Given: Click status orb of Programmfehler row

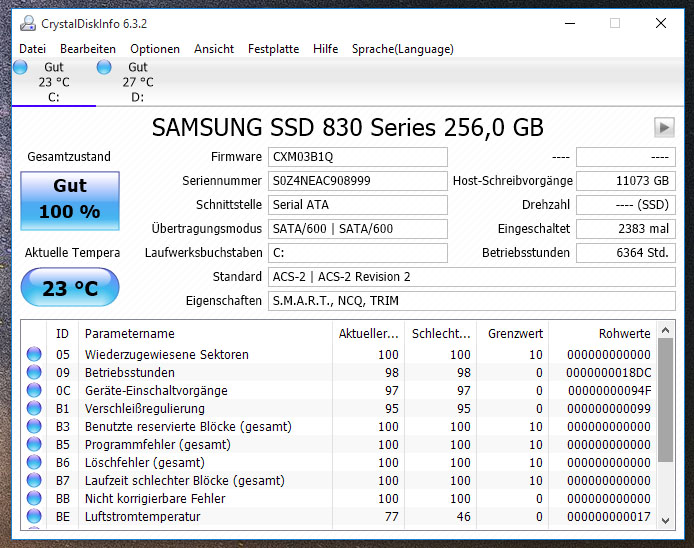Looking at the screenshot, I should click(34, 444).
